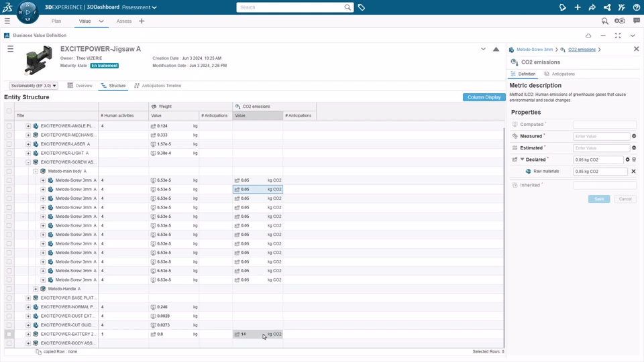The image size is (644, 362).
Task: Open the tools and settings icon in top bar
Action: (x=621, y=7)
